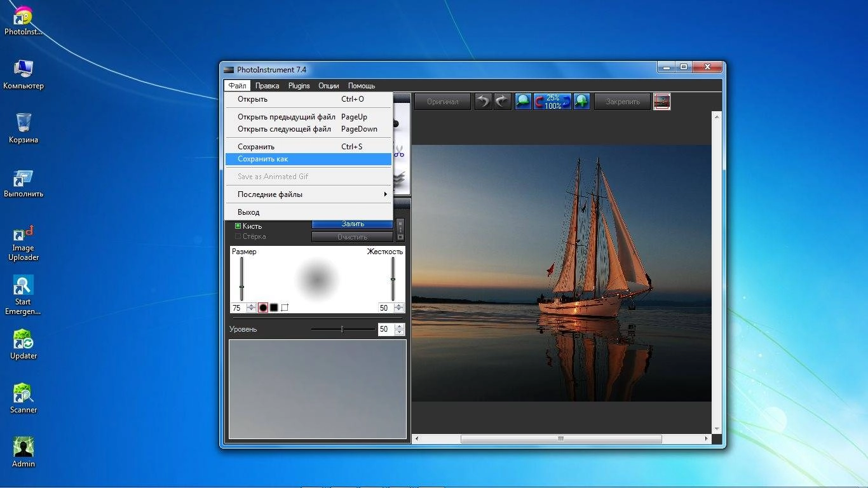Open Admin desktop icon
This screenshot has height=488, width=868.
click(24, 452)
